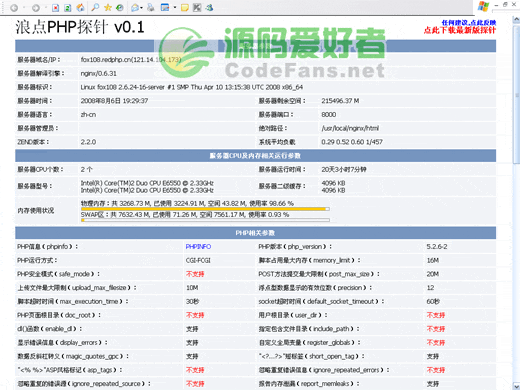520x390 pixels.
Task: Click the red 不支持 value for register_globals
Action: coord(436,342)
